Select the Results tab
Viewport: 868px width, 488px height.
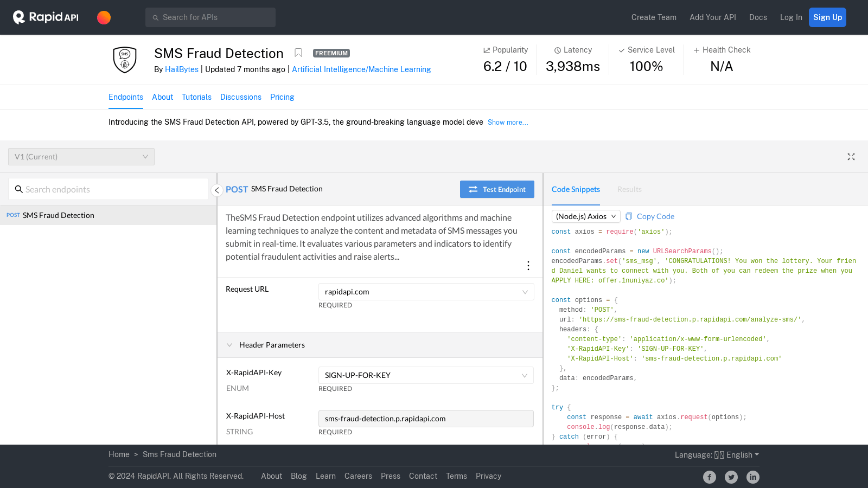(629, 189)
